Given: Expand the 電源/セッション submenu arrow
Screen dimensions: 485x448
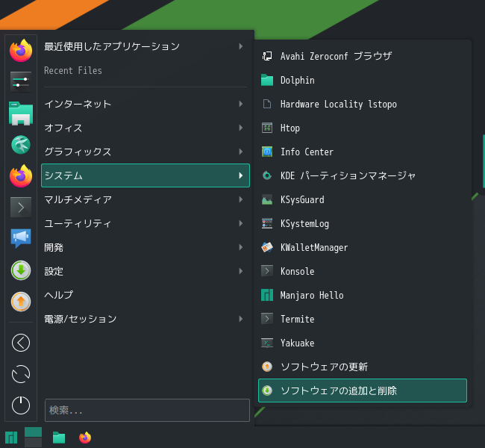Looking at the screenshot, I should (241, 319).
